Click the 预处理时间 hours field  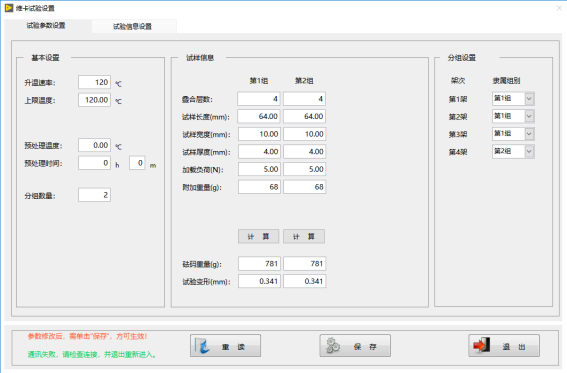94,163
